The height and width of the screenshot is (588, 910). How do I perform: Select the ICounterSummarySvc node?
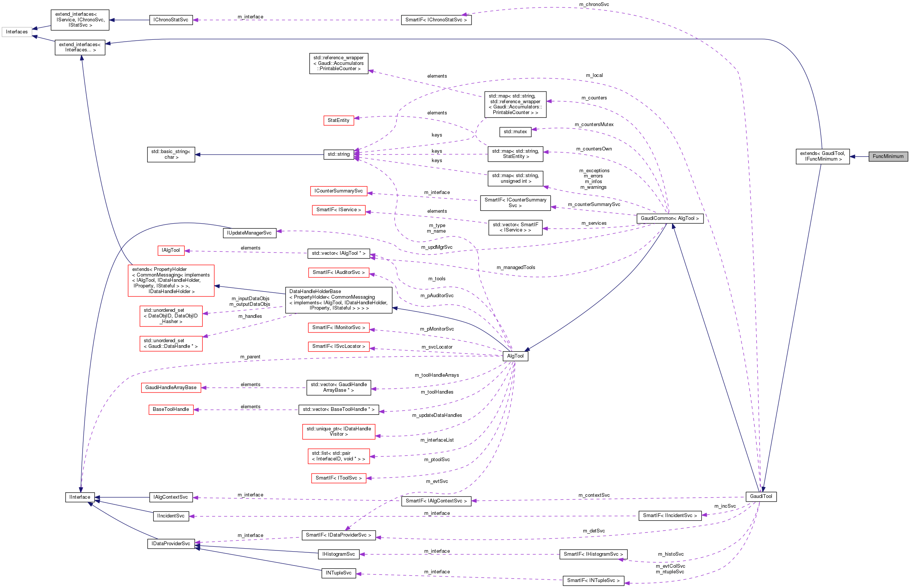(339, 191)
